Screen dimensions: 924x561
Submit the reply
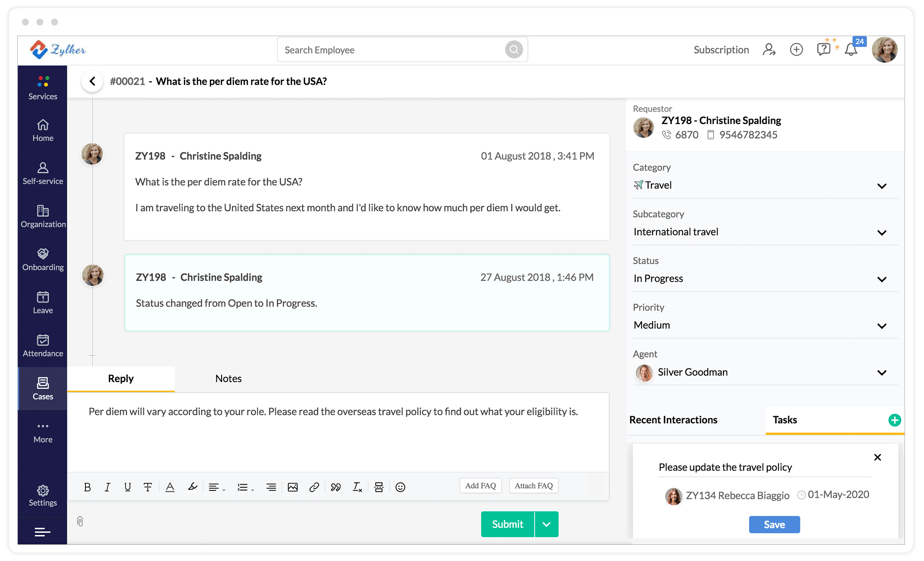508,524
